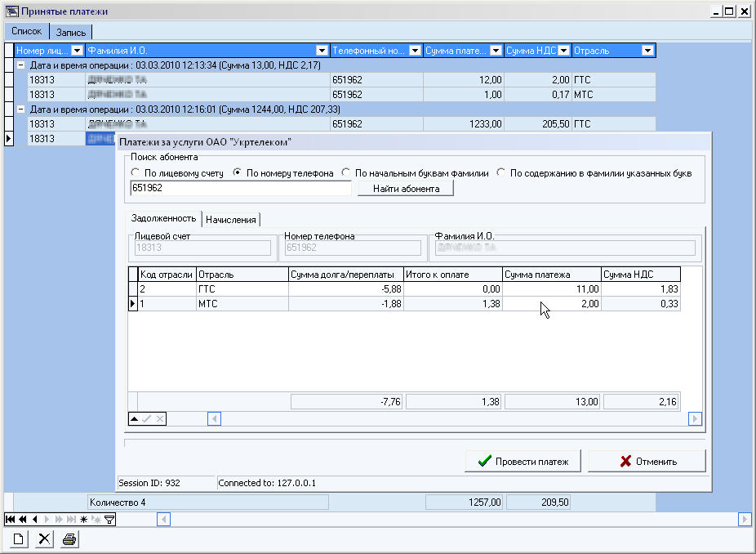The height and width of the screenshot is (554, 756).
Task: Open the Сумма плате... column filter dropdown
Action: coord(496,51)
